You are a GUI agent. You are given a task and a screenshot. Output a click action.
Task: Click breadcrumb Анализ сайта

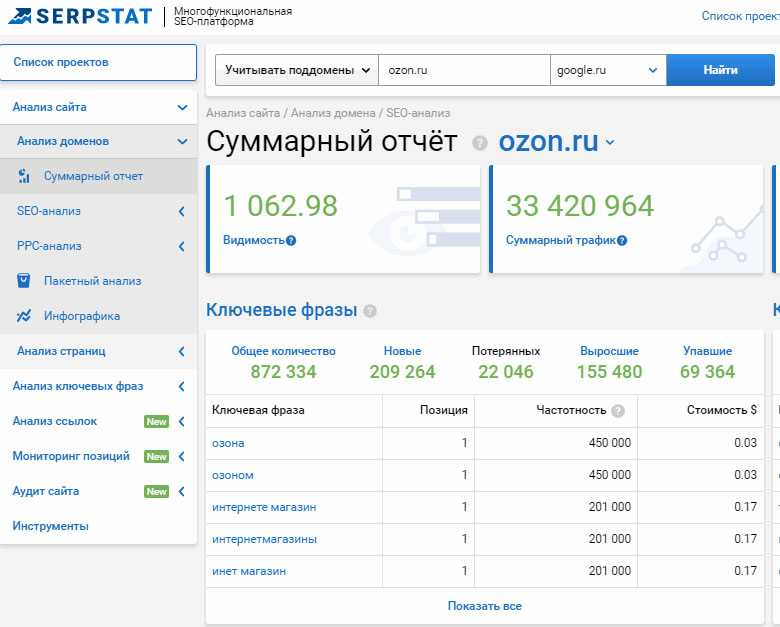pos(243,113)
